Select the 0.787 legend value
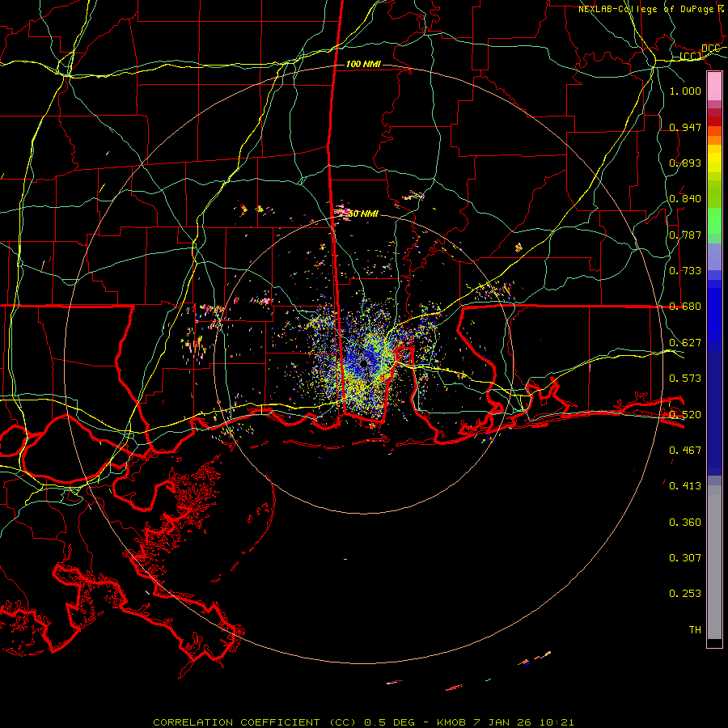This screenshot has height=728, width=728. coord(685,235)
